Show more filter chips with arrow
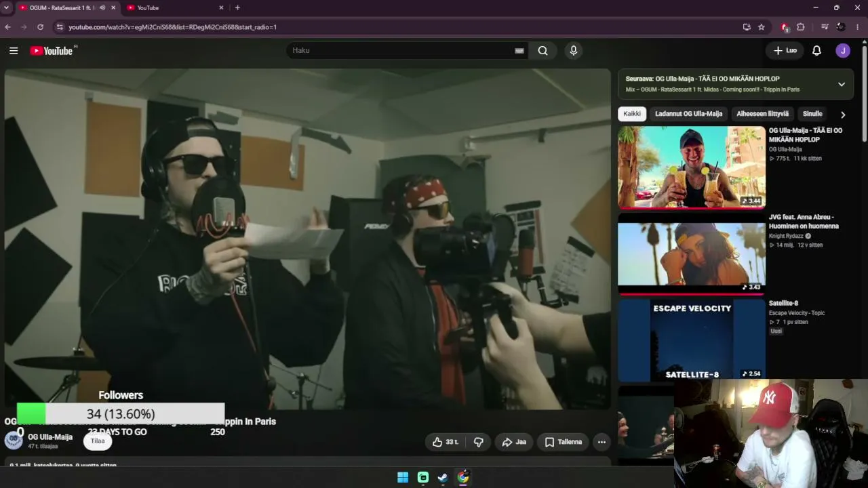Viewport: 868px width, 488px height. 843,115
